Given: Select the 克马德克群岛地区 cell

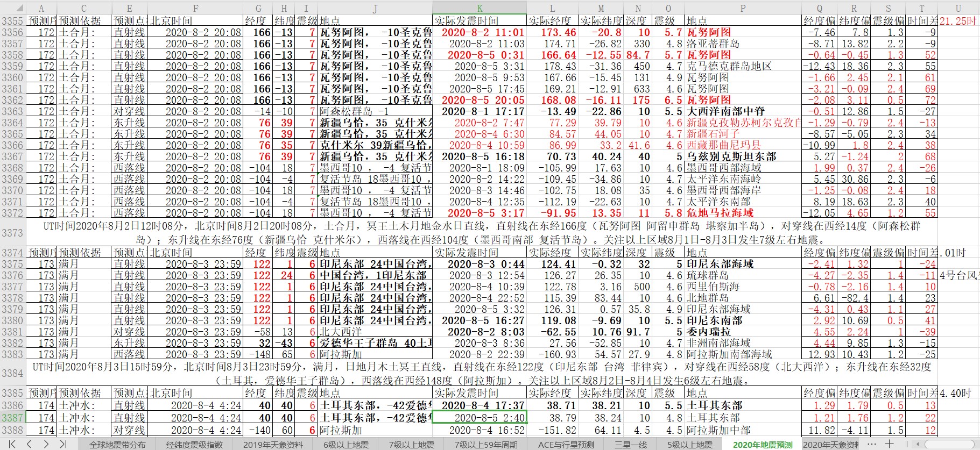Looking at the screenshot, I should (743, 66).
